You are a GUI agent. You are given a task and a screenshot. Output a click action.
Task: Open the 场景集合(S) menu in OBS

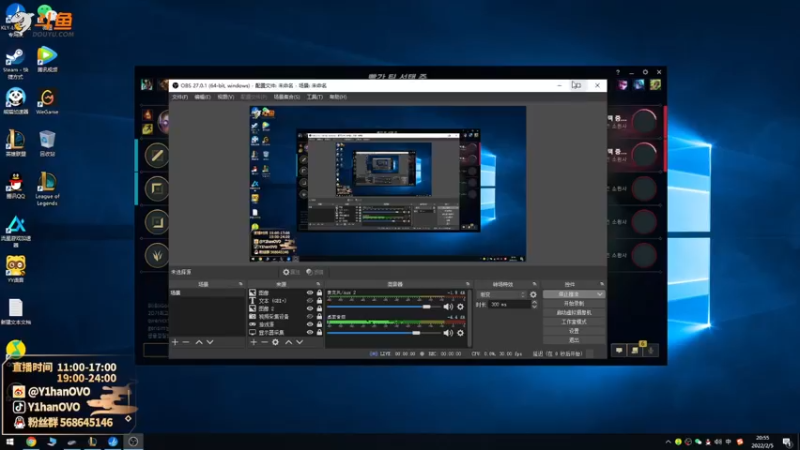287,97
